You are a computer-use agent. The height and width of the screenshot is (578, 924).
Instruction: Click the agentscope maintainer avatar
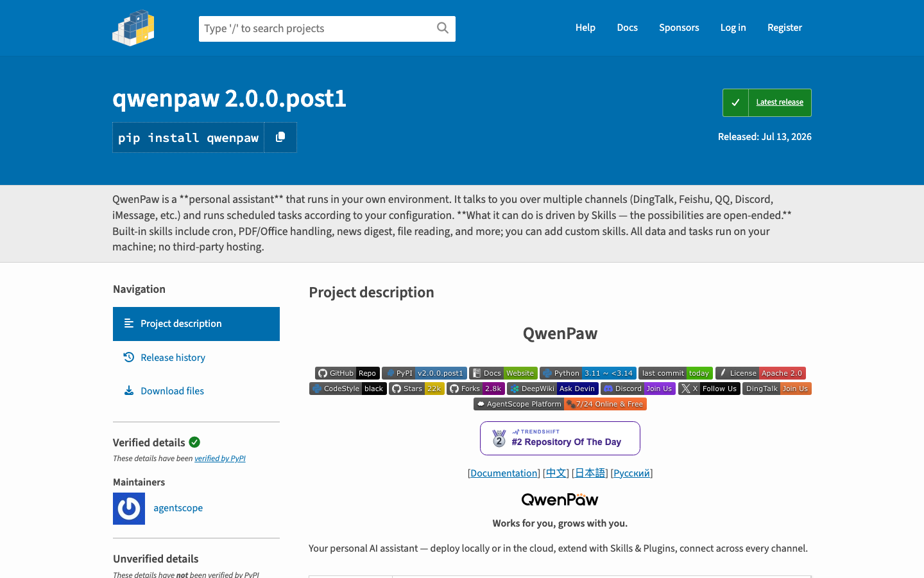pyautogui.click(x=129, y=509)
